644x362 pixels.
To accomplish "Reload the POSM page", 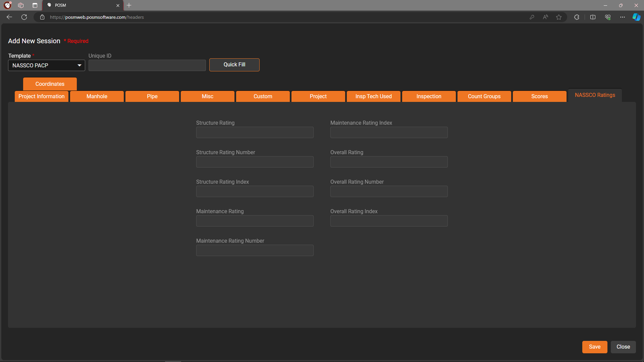I will pos(24,17).
